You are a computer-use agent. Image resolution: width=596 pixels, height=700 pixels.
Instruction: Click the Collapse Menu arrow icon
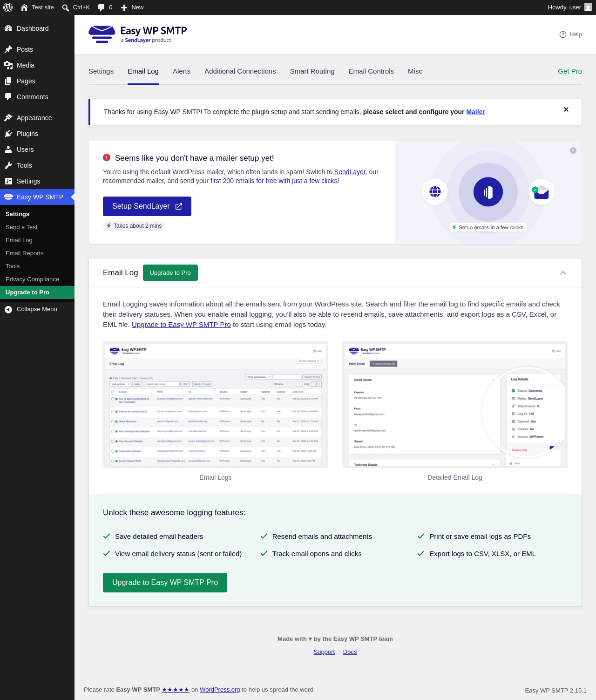[x=8, y=309]
